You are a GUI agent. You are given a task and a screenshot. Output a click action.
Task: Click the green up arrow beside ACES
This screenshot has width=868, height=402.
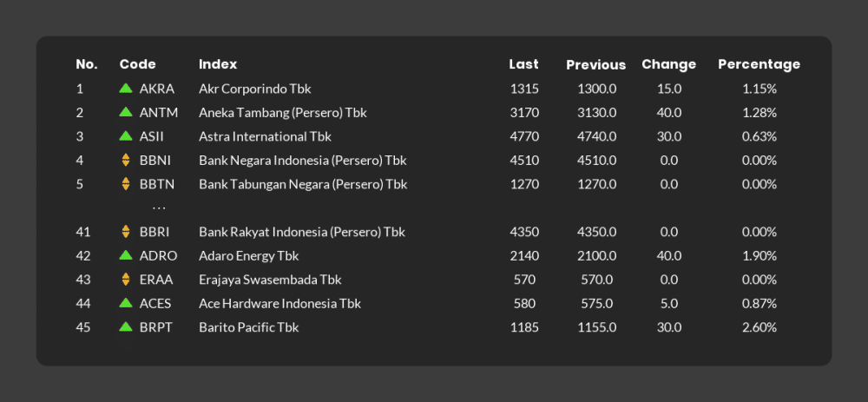[126, 303]
